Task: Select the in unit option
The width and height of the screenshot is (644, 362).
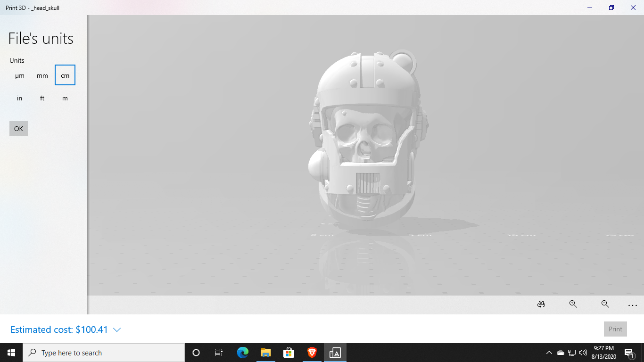Action: [19, 98]
